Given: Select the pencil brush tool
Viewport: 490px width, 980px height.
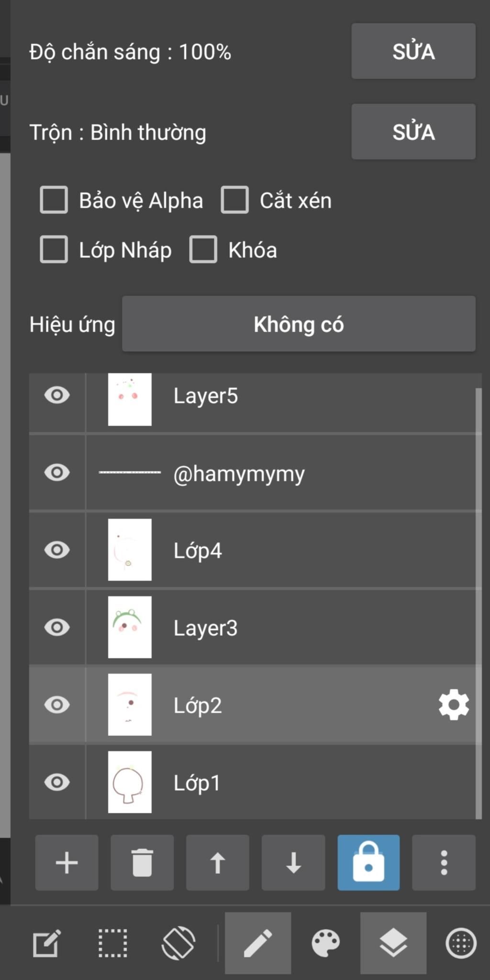Looking at the screenshot, I should click(x=258, y=943).
